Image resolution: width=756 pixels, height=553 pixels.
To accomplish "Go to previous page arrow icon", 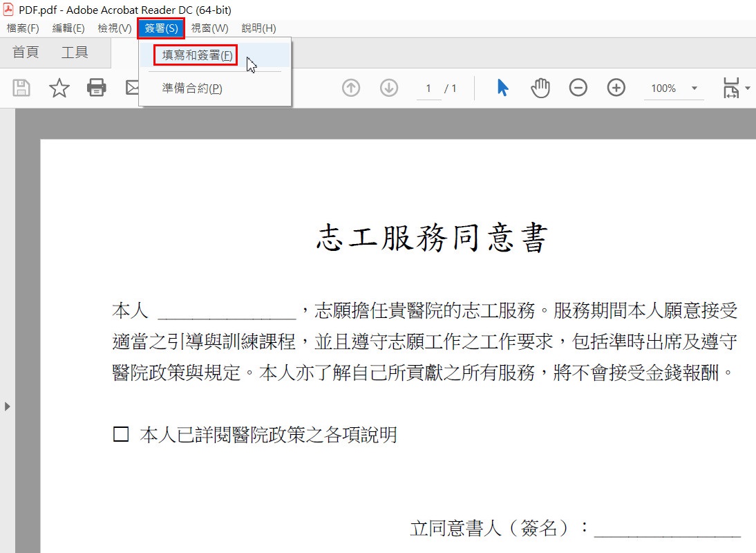I will click(x=351, y=88).
